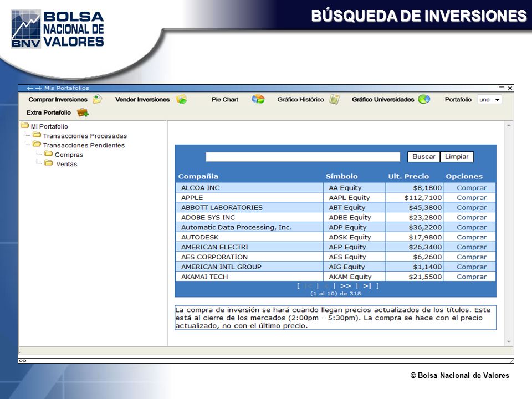Select Compras tree node

69,155
